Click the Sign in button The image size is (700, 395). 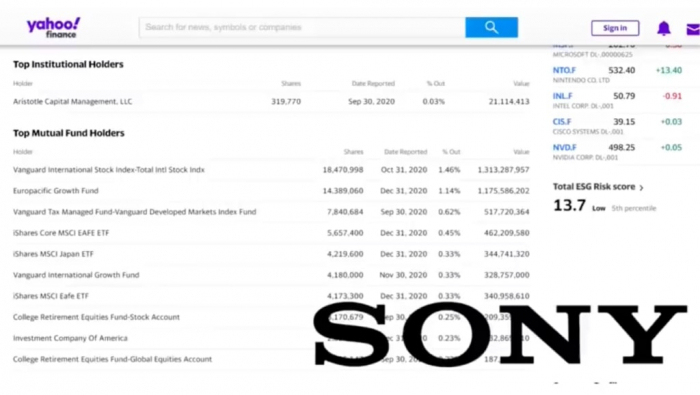(615, 28)
